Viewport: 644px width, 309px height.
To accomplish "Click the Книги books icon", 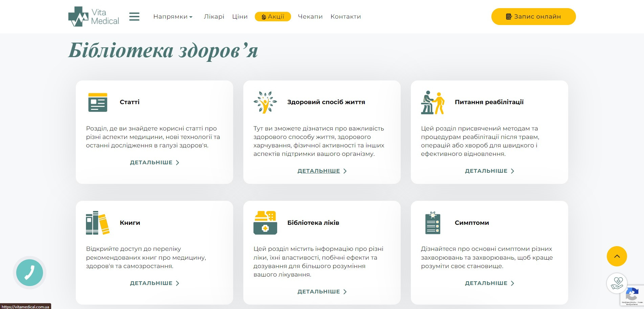I will point(97,223).
